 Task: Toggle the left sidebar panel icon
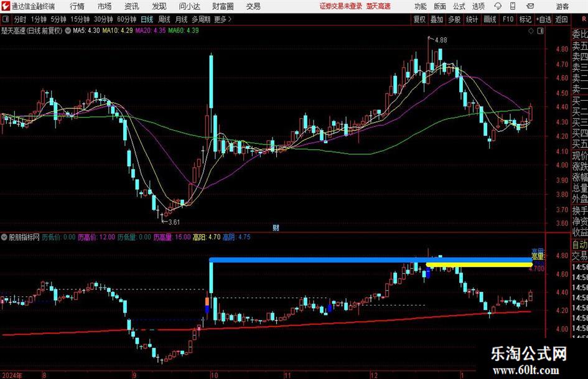[x=5, y=19]
